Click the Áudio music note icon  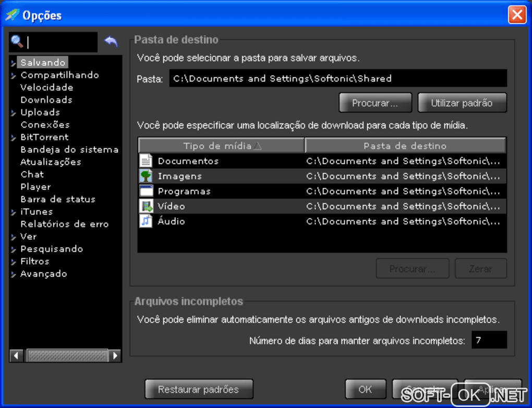(146, 221)
